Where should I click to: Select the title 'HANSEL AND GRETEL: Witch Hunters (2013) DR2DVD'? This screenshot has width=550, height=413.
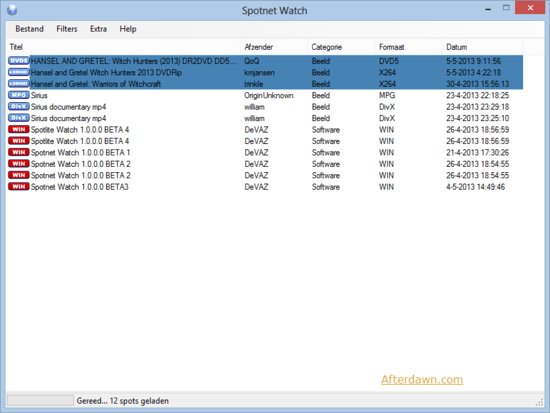point(134,61)
